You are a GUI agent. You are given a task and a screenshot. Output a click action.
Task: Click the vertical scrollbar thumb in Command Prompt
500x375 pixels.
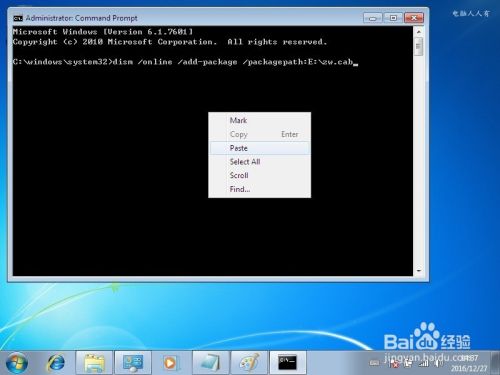coord(419,46)
